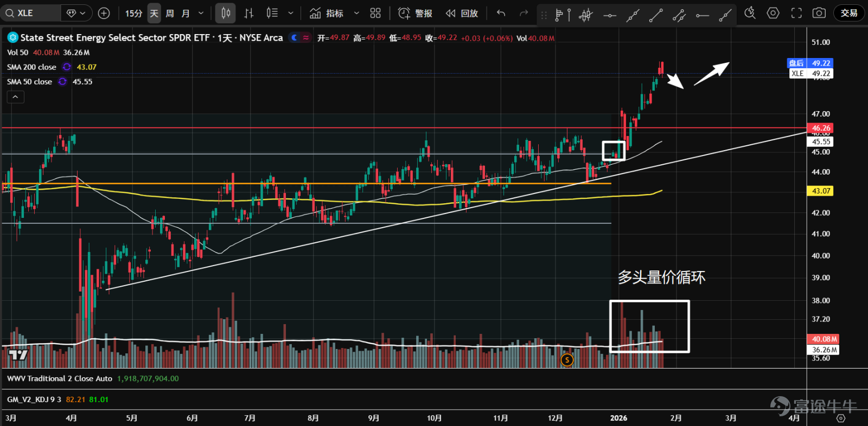Expand the chart style dropdown arrow
Viewport: 868px width, 426px height.
pyautogui.click(x=291, y=13)
